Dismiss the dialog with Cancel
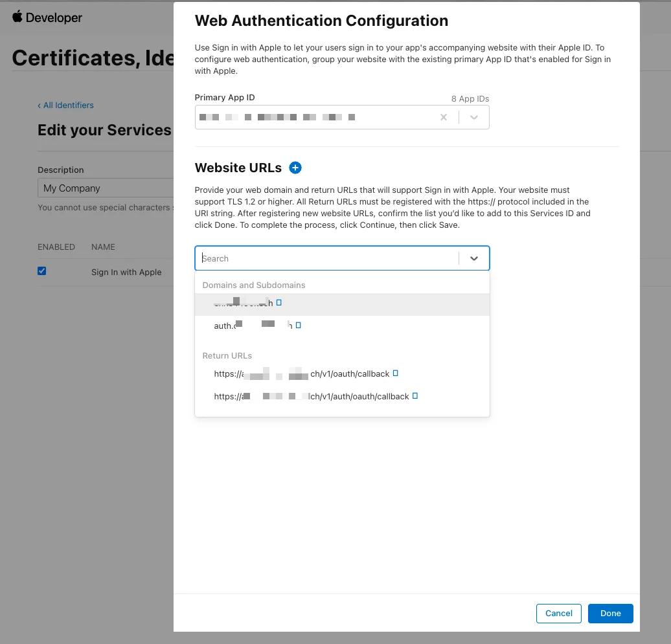This screenshot has width=671, height=644. (558, 613)
